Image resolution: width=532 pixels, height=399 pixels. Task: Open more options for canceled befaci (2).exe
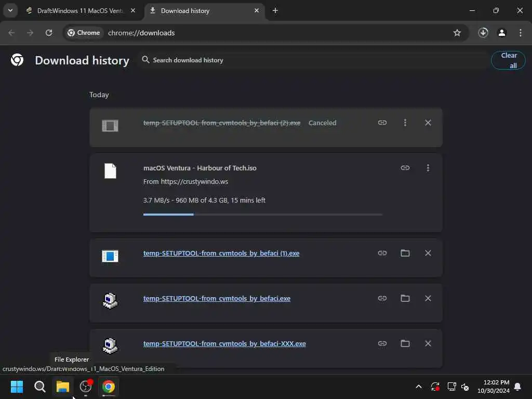(405, 123)
